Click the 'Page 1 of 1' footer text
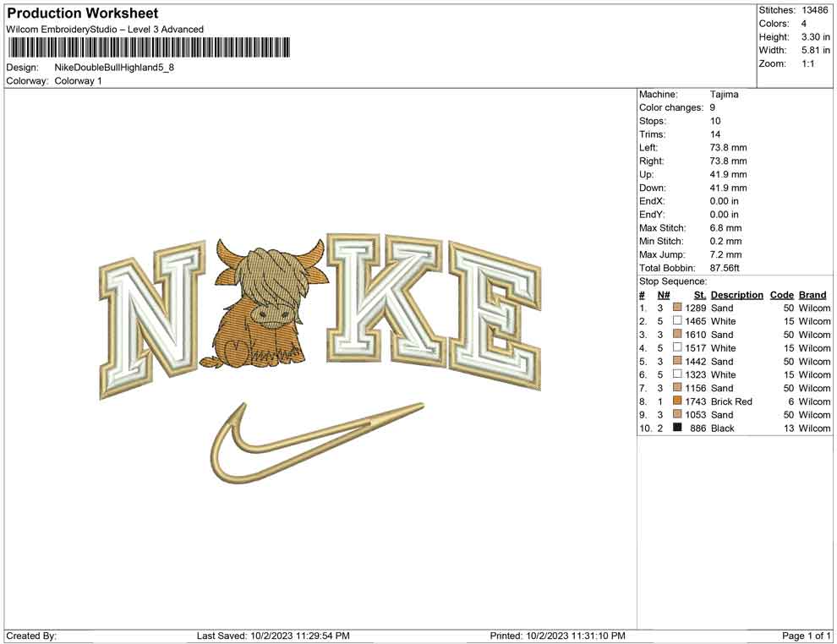The image size is (837, 644). pyautogui.click(x=806, y=635)
